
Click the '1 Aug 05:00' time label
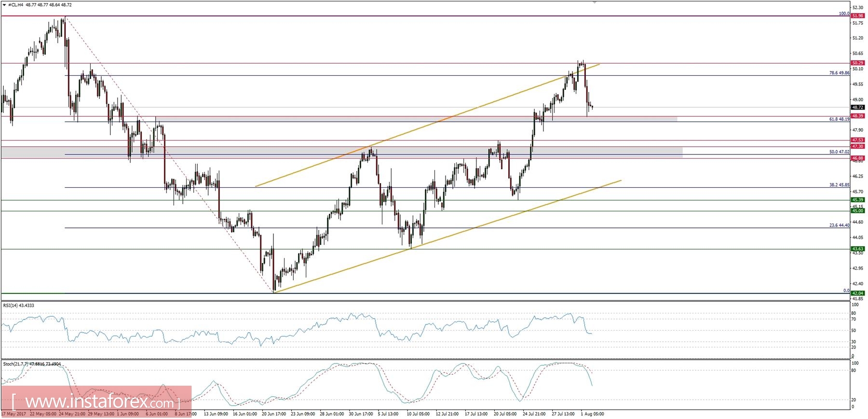click(x=592, y=414)
